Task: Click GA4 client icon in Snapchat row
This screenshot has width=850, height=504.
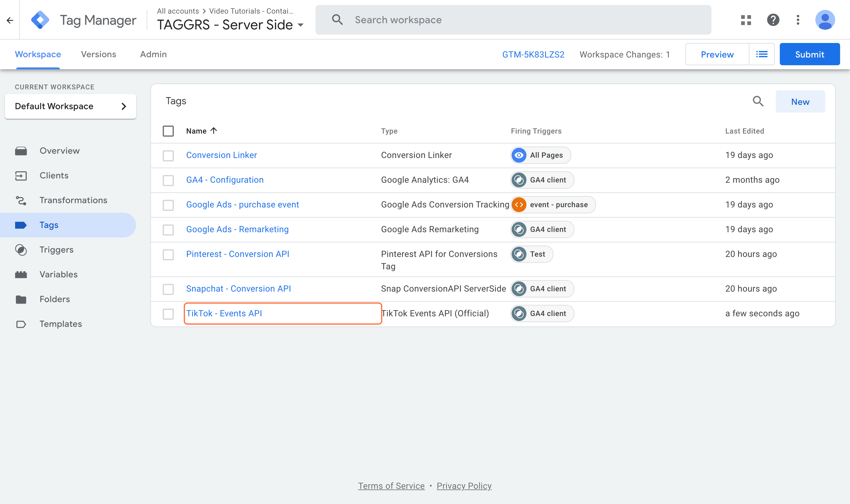Action: (x=519, y=289)
